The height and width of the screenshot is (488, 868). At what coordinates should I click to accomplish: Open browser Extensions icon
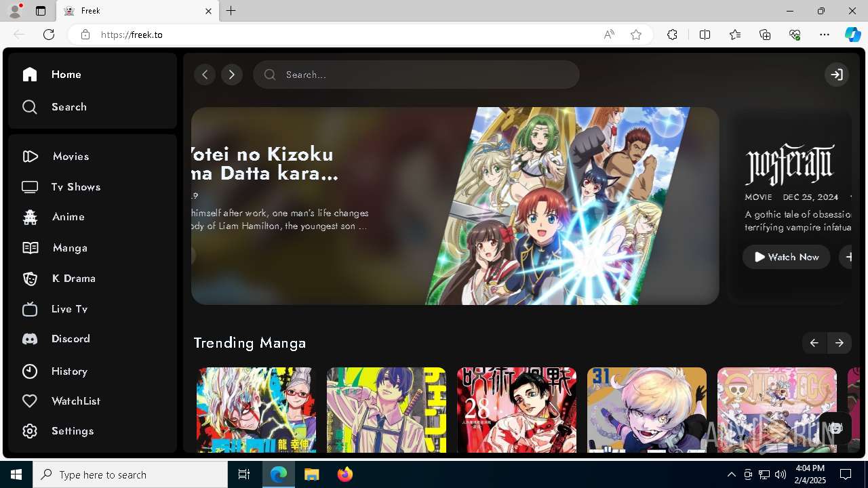click(x=672, y=35)
